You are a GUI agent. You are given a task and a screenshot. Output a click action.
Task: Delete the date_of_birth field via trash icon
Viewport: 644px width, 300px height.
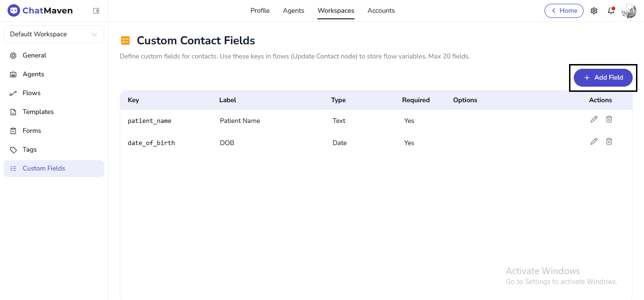[609, 141]
